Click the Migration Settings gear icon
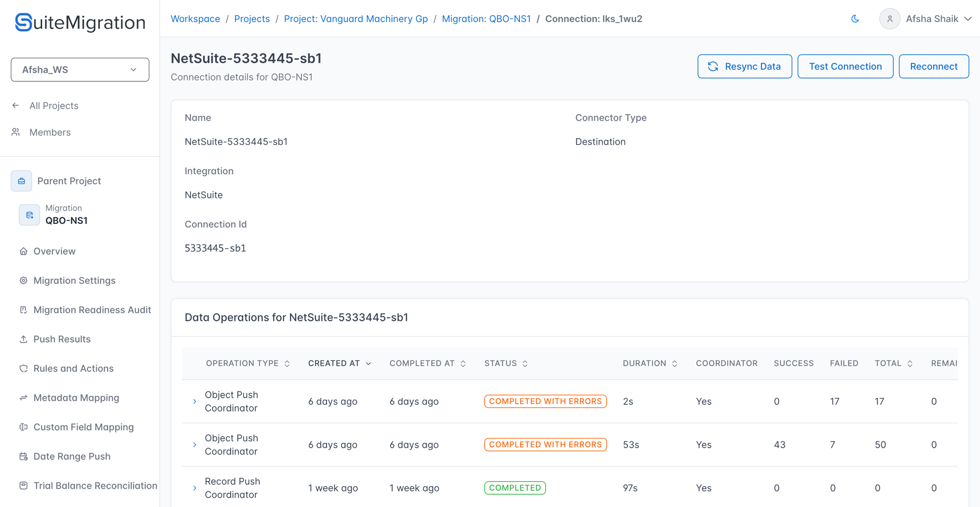980x507 pixels. 24,281
